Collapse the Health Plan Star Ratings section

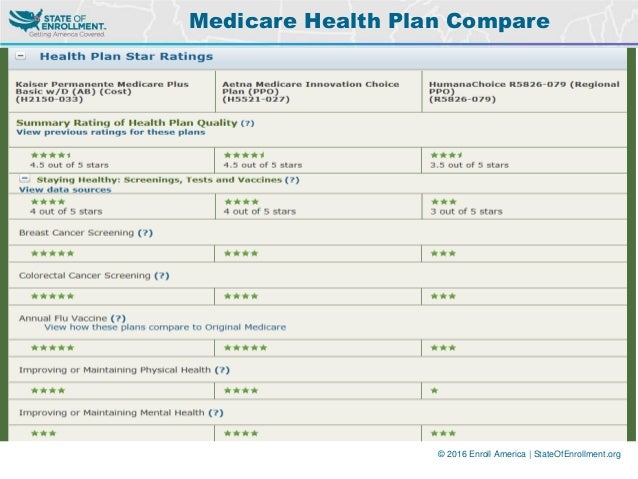tap(21, 56)
